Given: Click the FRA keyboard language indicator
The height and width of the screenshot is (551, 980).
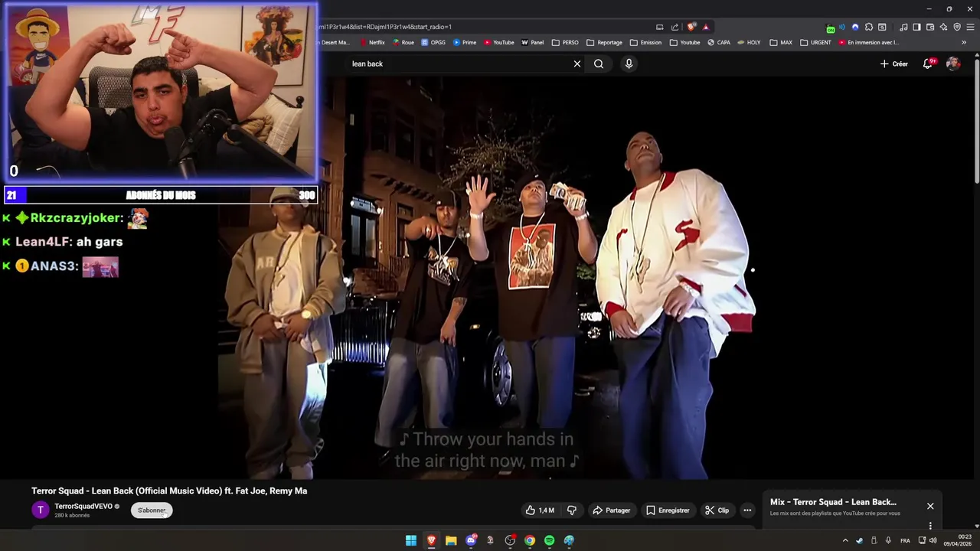Looking at the screenshot, I should [905, 540].
